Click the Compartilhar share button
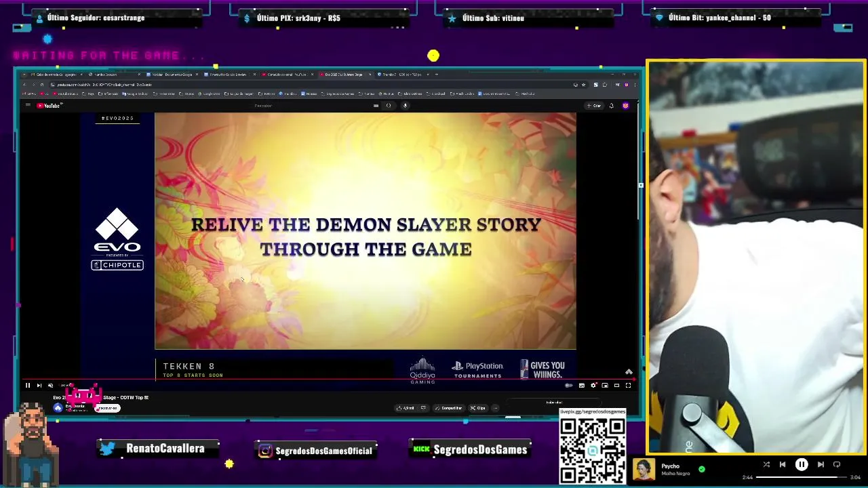 click(x=449, y=408)
